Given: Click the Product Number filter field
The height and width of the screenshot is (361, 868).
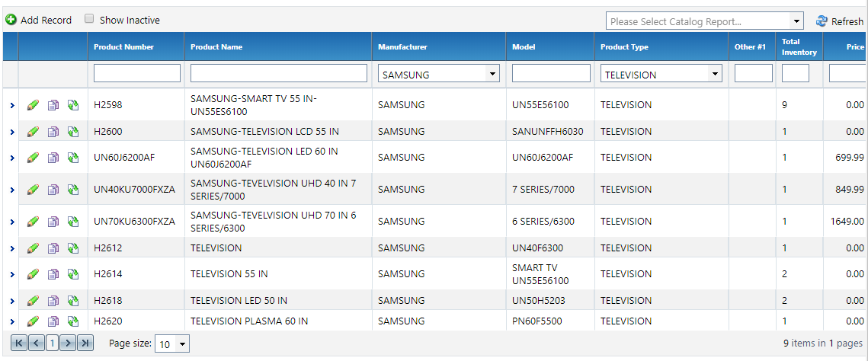Looking at the screenshot, I should (x=137, y=73).
